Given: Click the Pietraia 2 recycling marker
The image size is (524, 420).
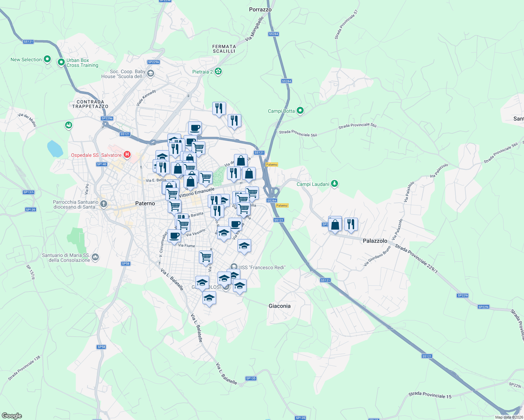Looking at the screenshot, I should [x=218, y=71].
